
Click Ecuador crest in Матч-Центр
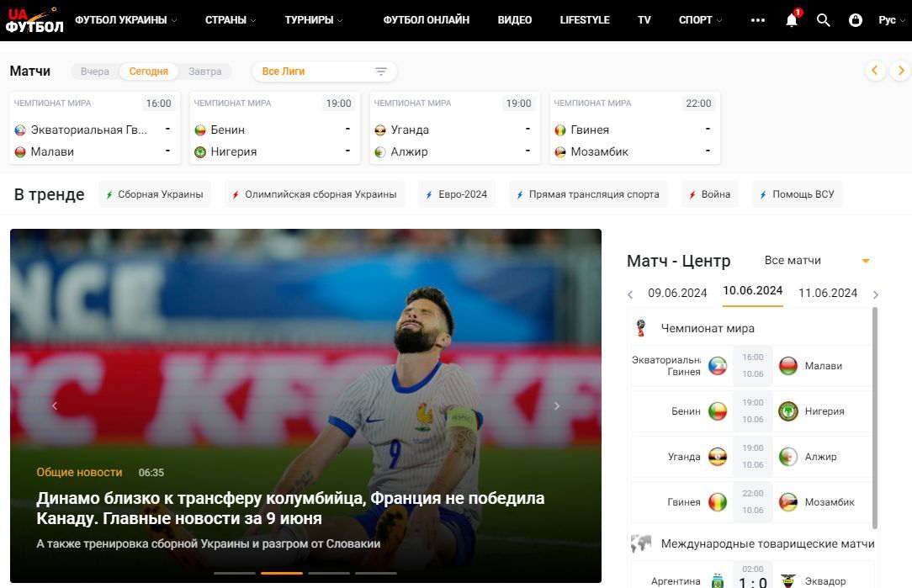pyautogui.click(x=788, y=580)
